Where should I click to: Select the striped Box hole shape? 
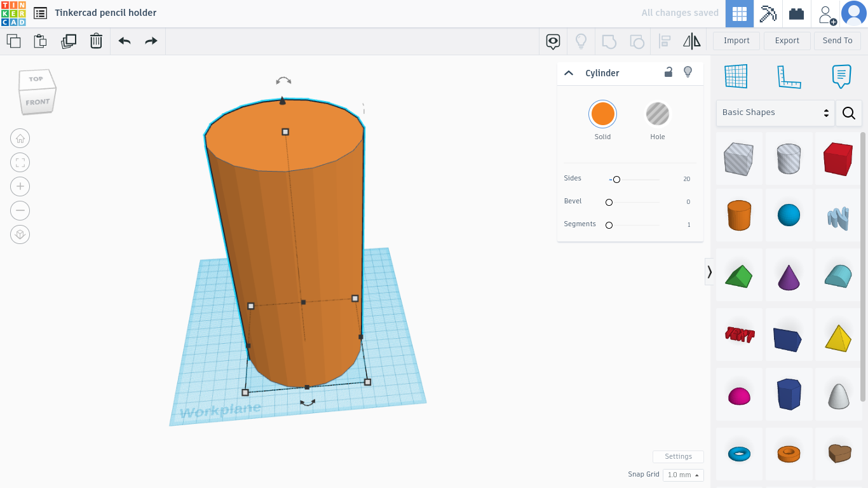click(738, 159)
